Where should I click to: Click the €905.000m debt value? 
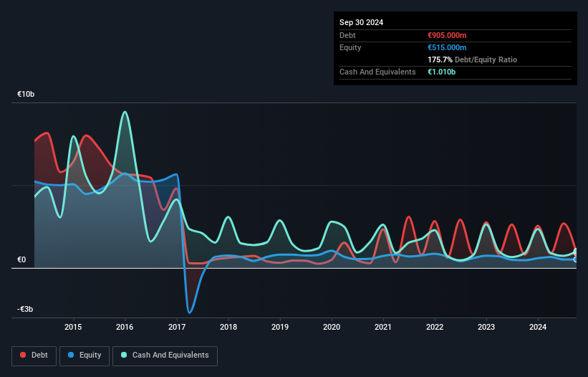(x=447, y=35)
